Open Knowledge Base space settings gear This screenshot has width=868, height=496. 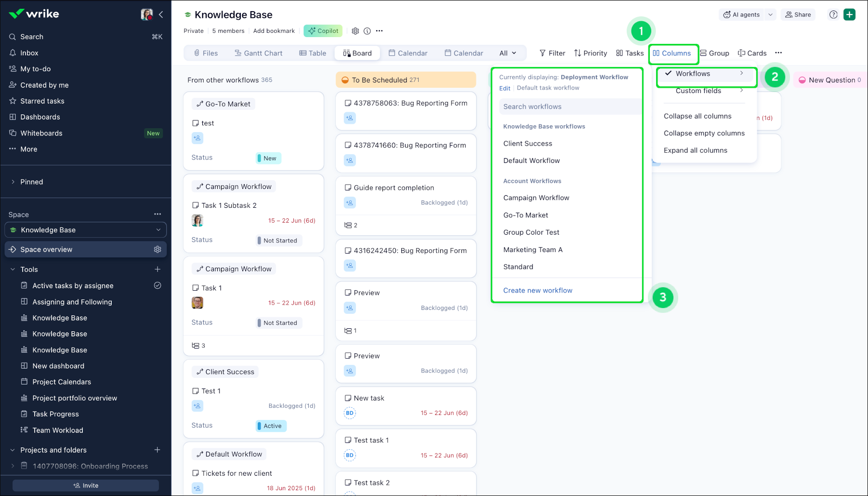click(x=355, y=31)
